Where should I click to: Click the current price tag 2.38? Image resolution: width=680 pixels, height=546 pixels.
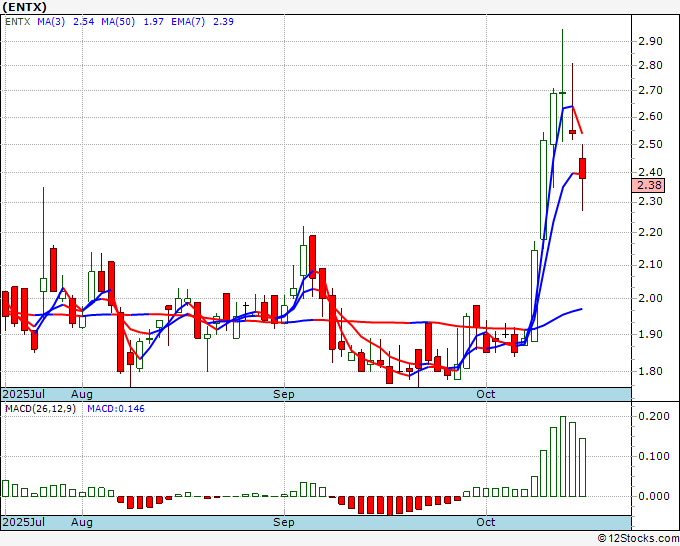tap(648, 185)
